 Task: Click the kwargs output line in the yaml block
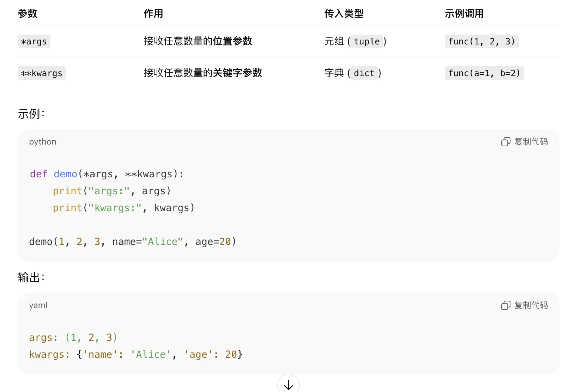136,355
